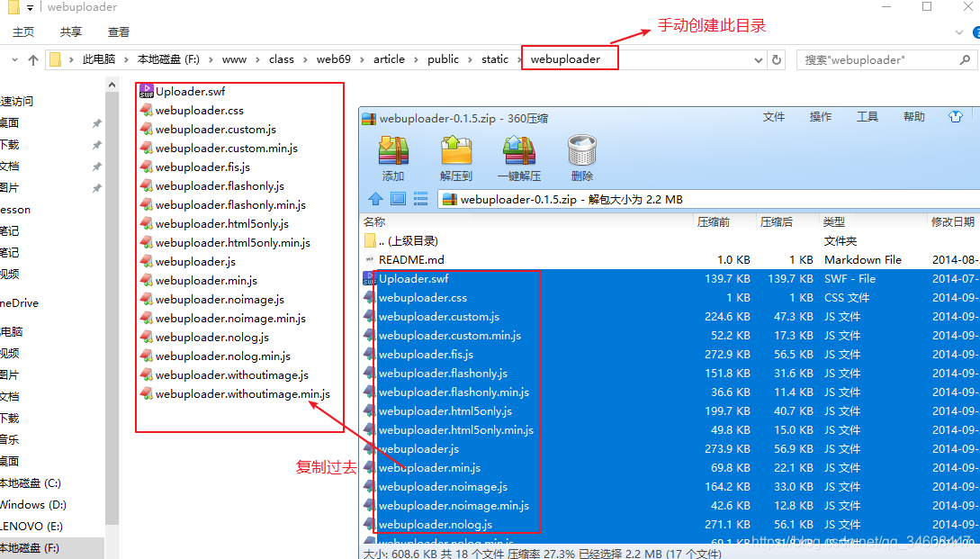The image size is (980, 559).
Task: Select webuploader.fis.js in Explorer folder
Action: (x=202, y=167)
